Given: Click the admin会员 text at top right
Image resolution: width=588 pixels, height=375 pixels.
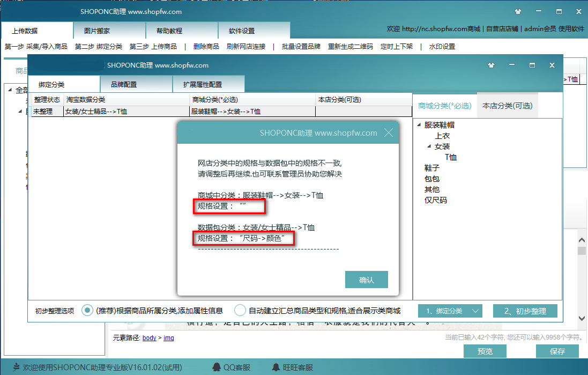Looking at the screenshot, I should pos(540,29).
